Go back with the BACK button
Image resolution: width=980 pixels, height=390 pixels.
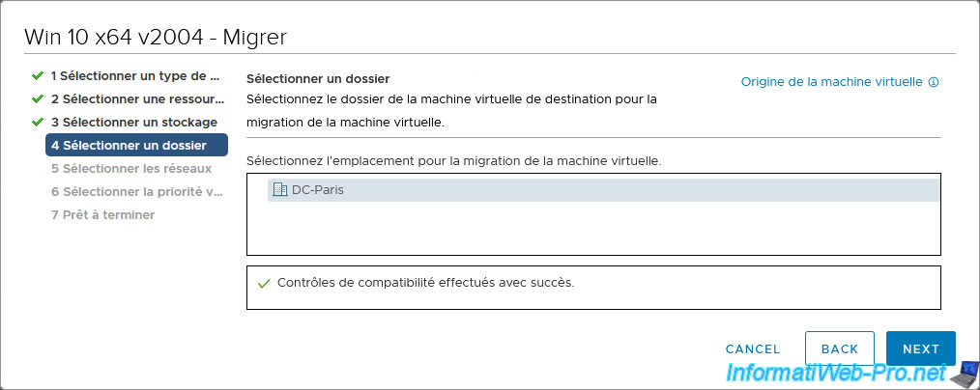click(x=839, y=348)
